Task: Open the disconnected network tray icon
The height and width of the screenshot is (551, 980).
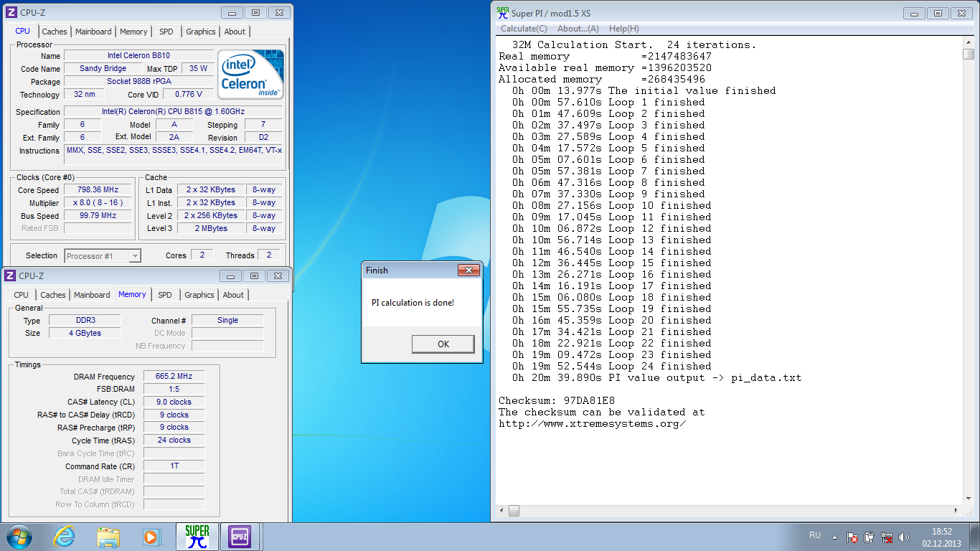Action: tap(887, 537)
